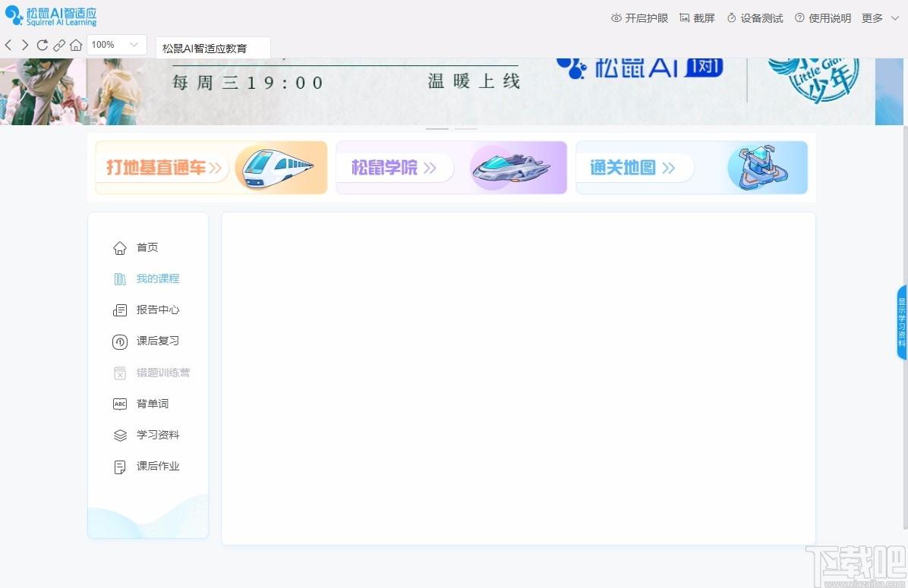
Task: Click the 显示学习资料 side tab
Action: pos(902,322)
